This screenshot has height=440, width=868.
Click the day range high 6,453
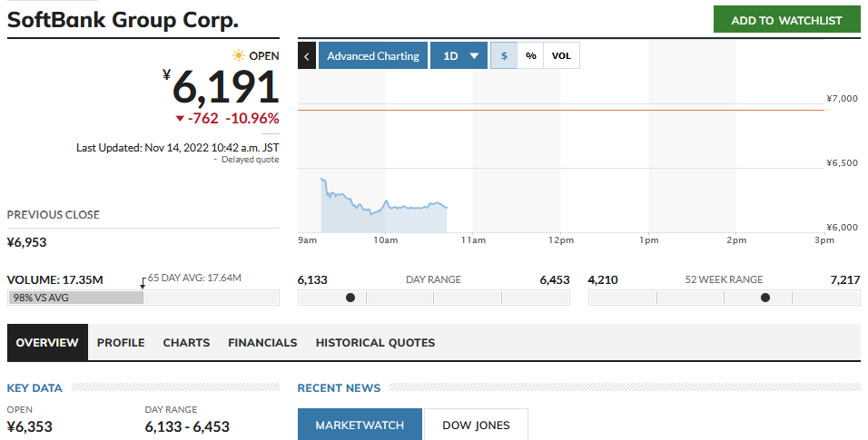click(x=555, y=280)
